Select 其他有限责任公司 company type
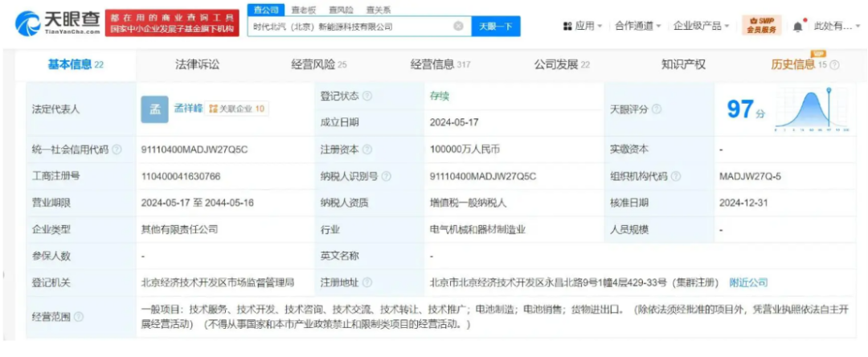This screenshot has height=357, width=868. tap(180, 229)
